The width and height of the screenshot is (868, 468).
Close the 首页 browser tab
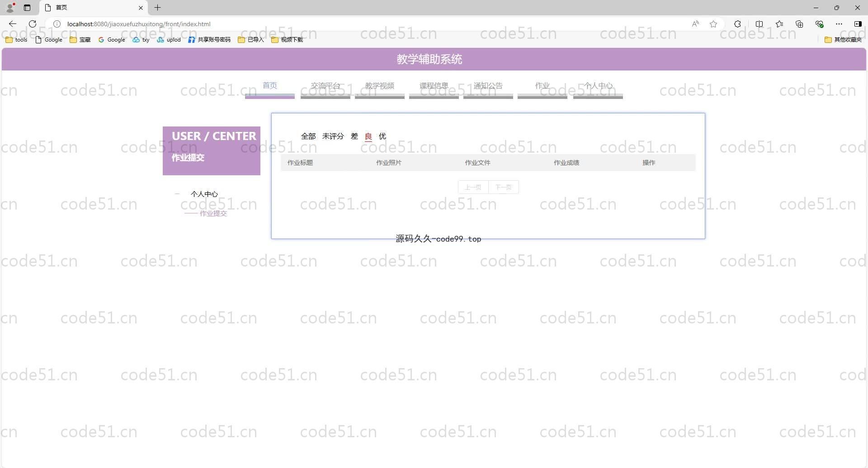141,8
